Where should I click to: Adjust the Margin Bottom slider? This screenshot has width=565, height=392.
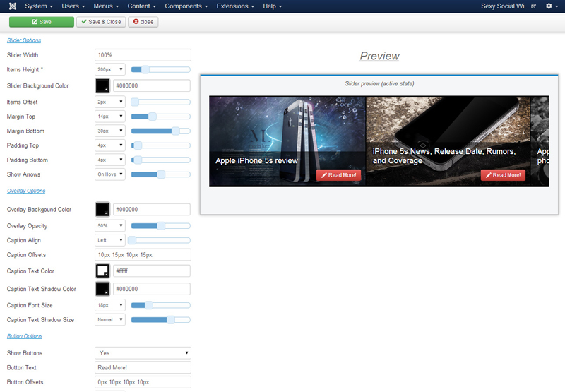[x=161, y=131]
